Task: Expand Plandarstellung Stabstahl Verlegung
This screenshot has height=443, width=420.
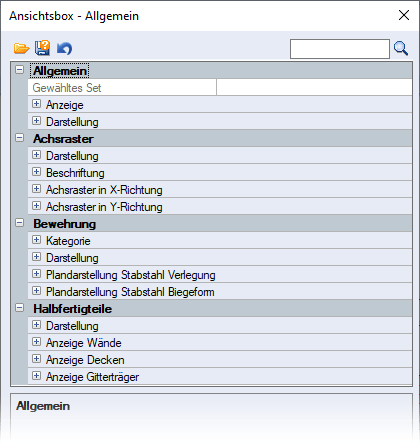Action: 37,274
